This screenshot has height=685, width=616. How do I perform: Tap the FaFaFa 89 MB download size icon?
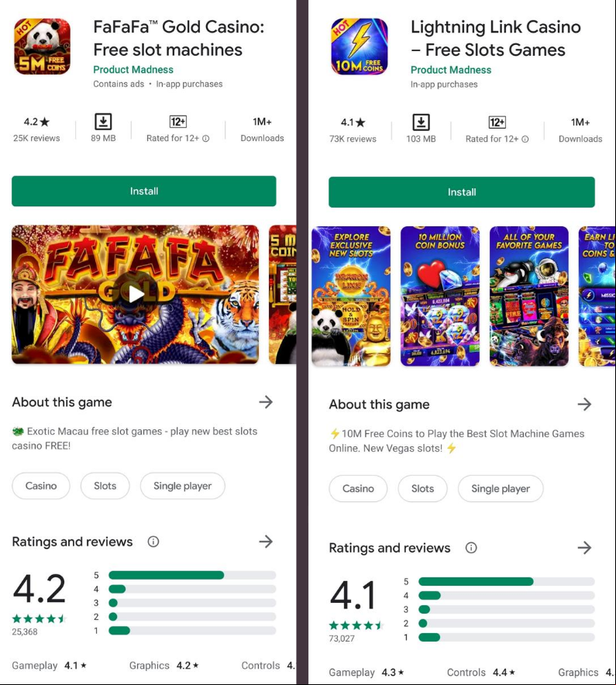click(103, 122)
